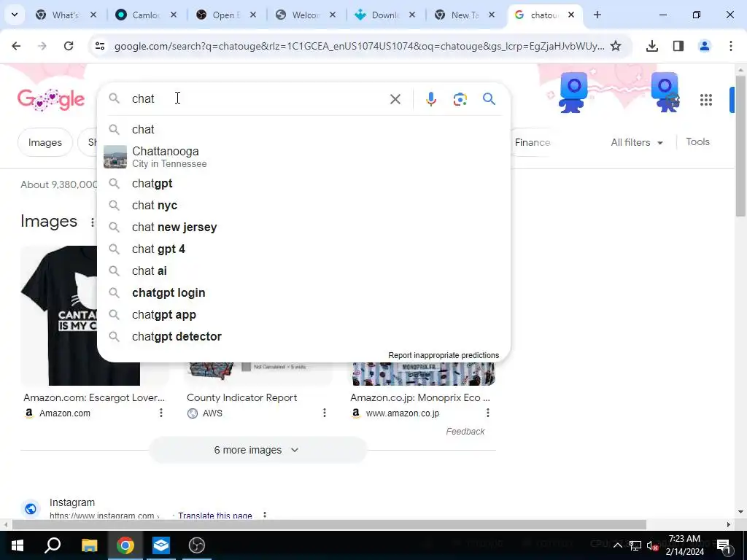Click the Chrome address bar URL
Viewport: 747px width, 560px height.
click(x=359, y=46)
